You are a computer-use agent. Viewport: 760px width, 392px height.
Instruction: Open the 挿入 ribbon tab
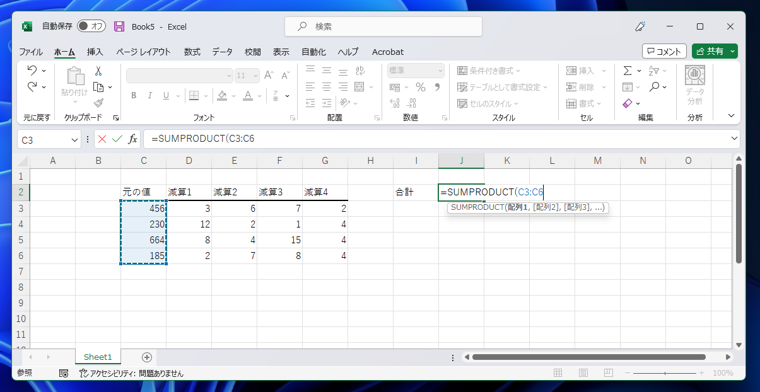click(x=95, y=52)
